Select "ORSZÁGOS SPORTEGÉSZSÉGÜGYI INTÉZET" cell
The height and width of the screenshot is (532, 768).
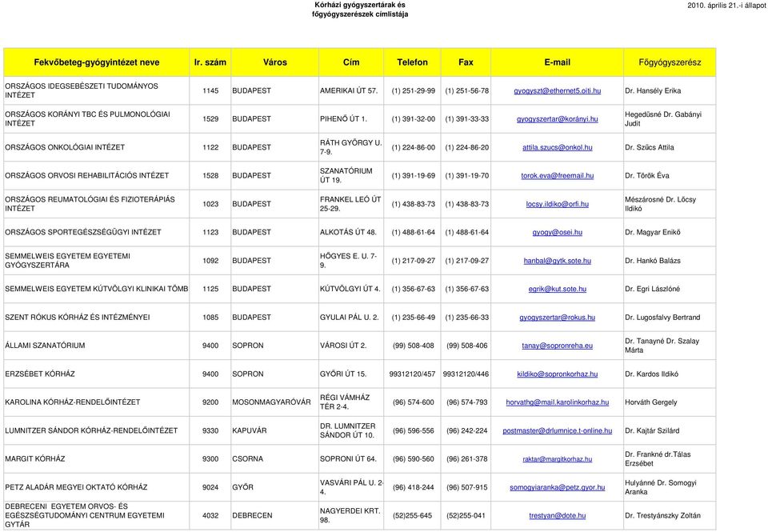97,232
